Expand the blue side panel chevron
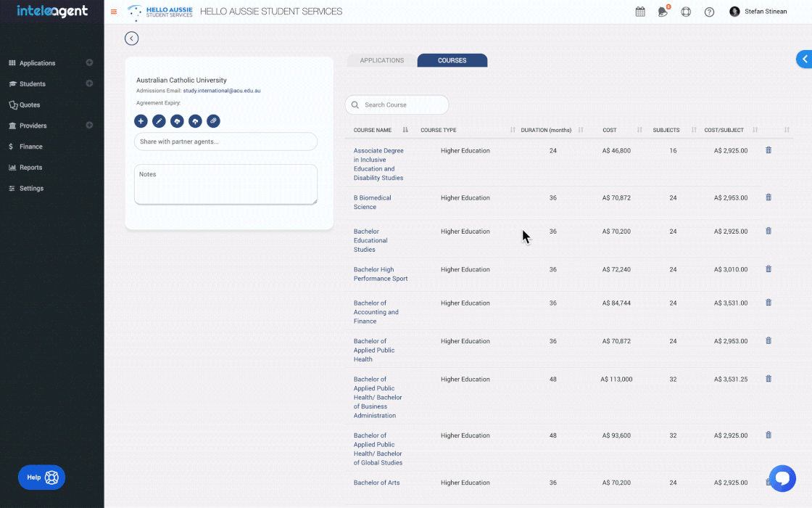The image size is (812, 508). (804, 60)
